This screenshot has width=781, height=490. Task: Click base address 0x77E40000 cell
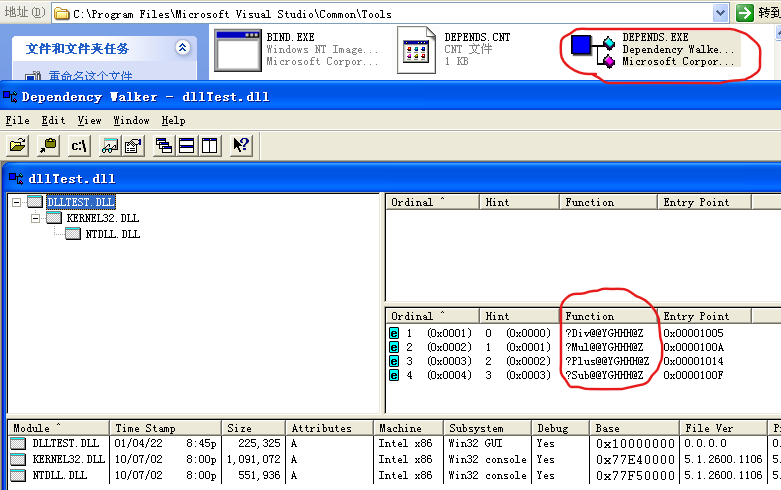click(x=635, y=459)
